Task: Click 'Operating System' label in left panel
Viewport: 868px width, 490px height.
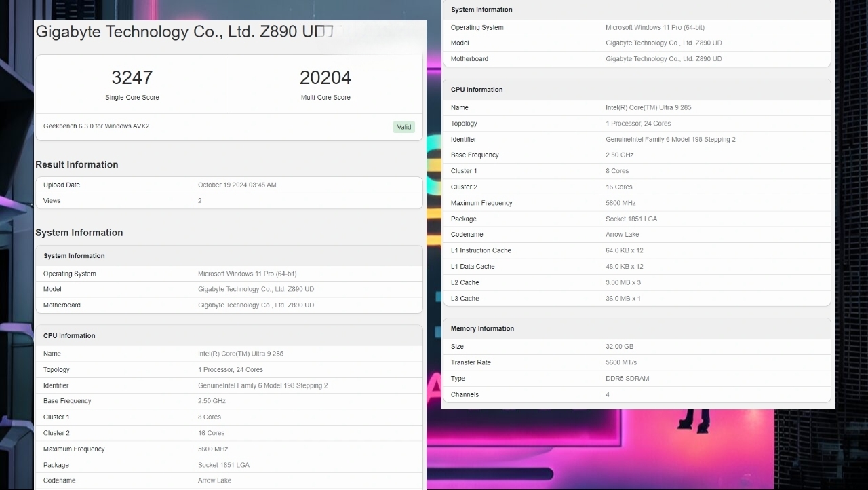Action: (x=69, y=274)
